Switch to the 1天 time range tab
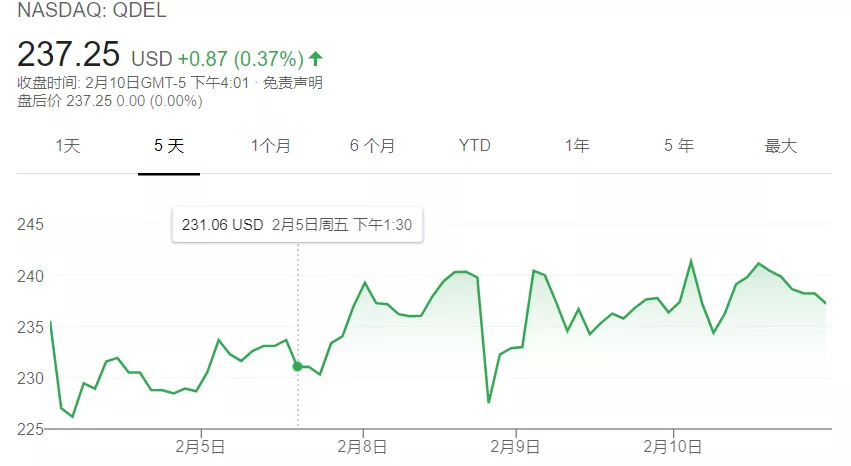This screenshot has height=466, width=851. (x=68, y=146)
